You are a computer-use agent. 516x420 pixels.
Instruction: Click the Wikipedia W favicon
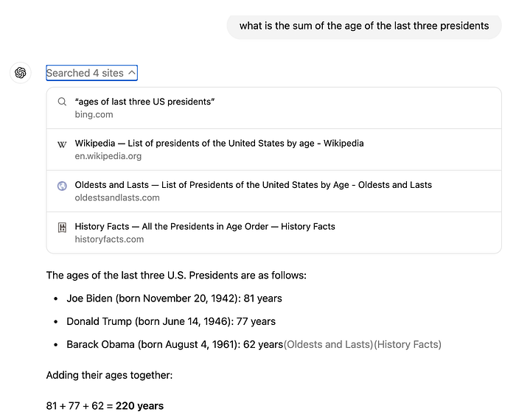62,144
